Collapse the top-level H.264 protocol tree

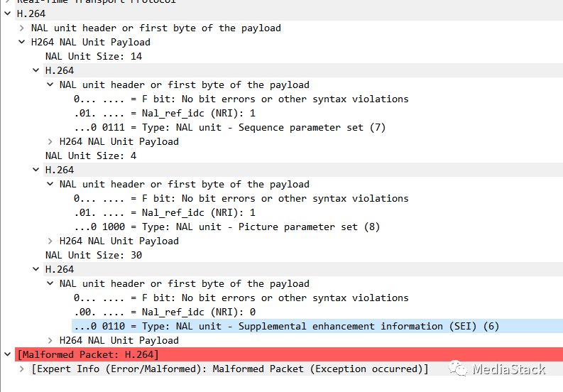point(9,13)
